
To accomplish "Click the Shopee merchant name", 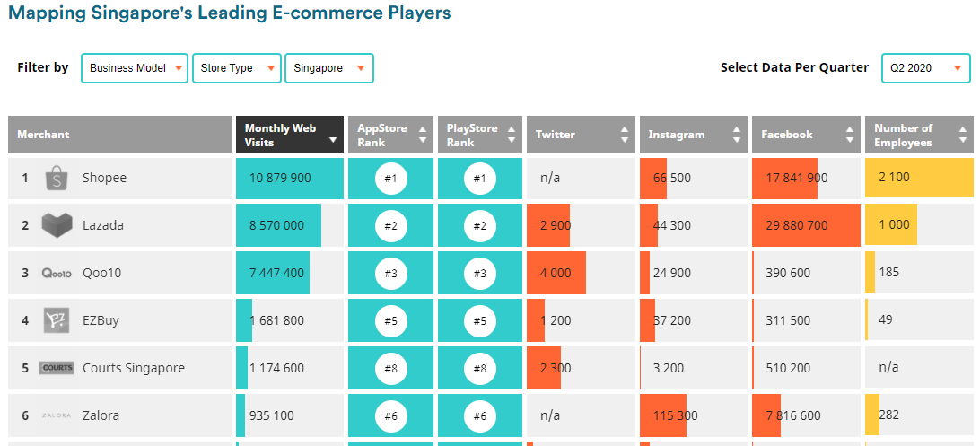I will (104, 178).
